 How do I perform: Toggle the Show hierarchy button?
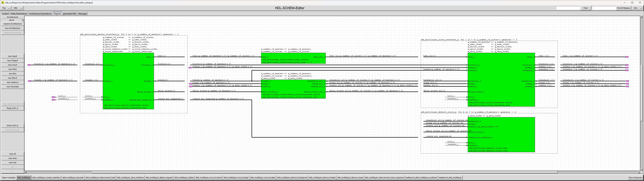[635, 178]
